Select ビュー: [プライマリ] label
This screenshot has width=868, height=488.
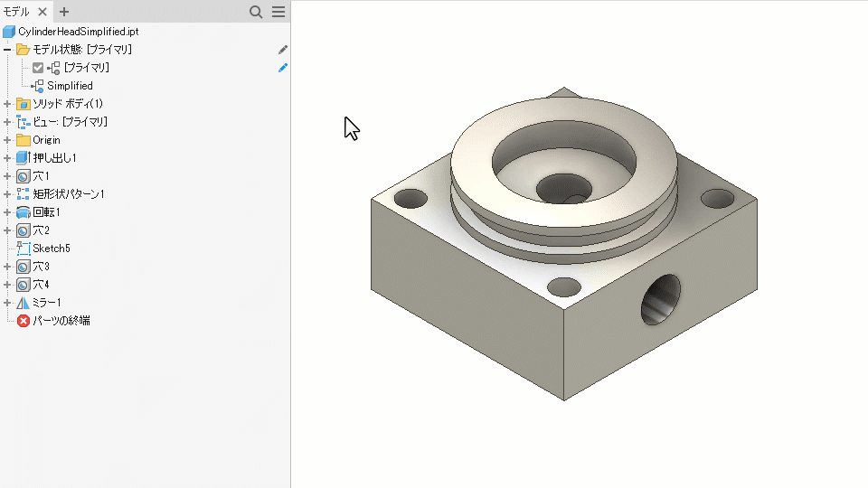click(x=70, y=122)
